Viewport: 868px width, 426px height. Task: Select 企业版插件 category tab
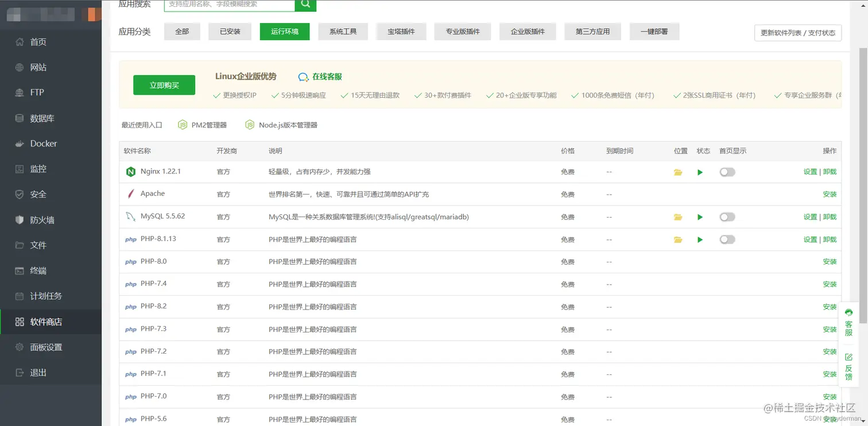click(528, 32)
